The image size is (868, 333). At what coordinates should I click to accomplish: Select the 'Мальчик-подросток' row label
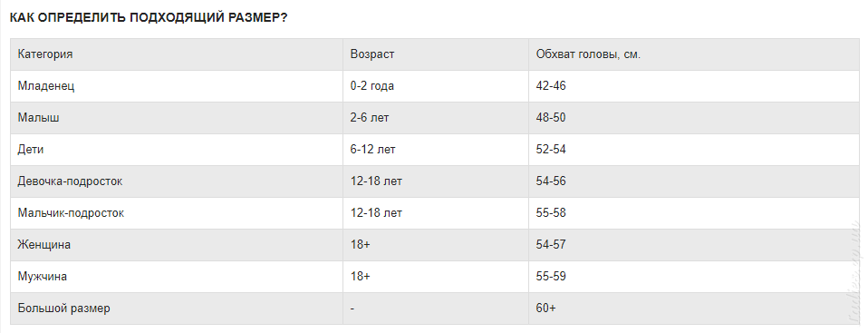(71, 213)
